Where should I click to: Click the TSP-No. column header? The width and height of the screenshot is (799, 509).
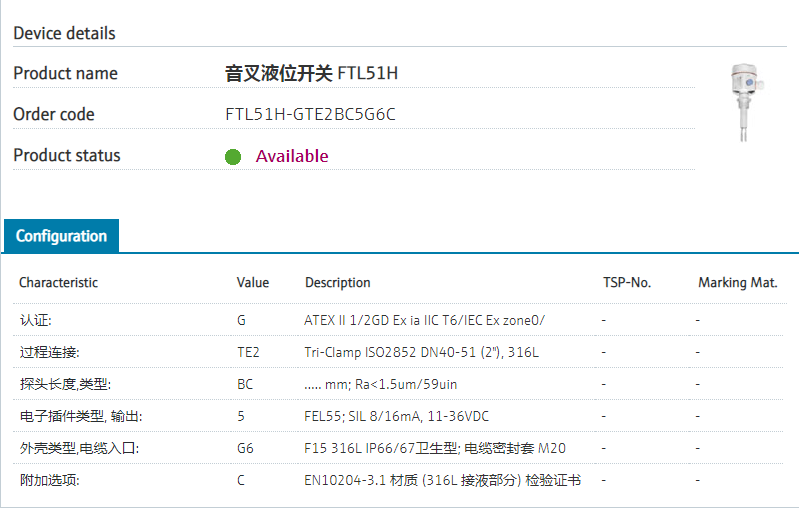(627, 283)
